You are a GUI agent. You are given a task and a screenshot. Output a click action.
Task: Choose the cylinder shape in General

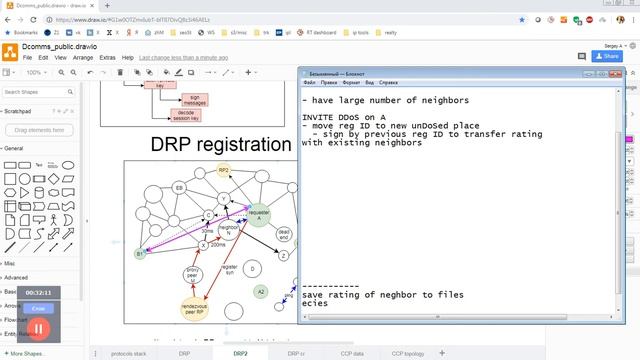39,193
